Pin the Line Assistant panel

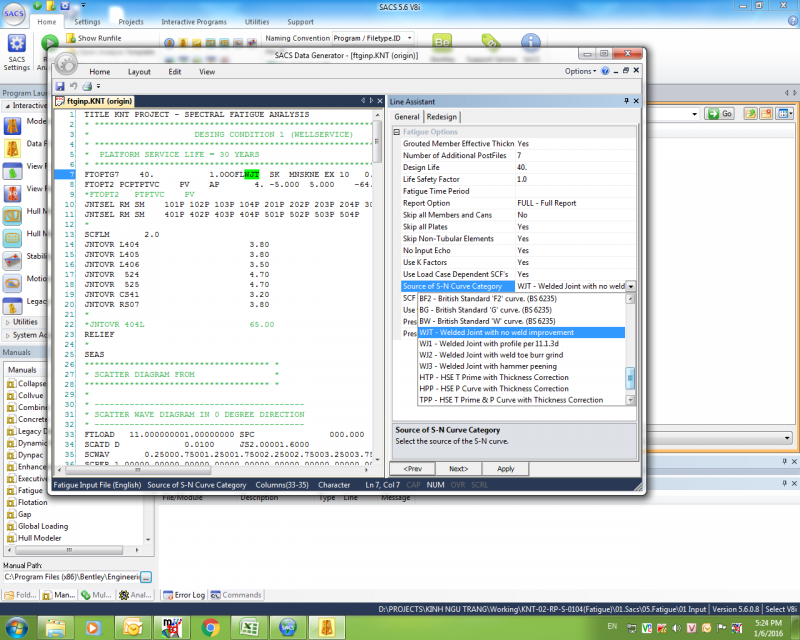tap(627, 101)
